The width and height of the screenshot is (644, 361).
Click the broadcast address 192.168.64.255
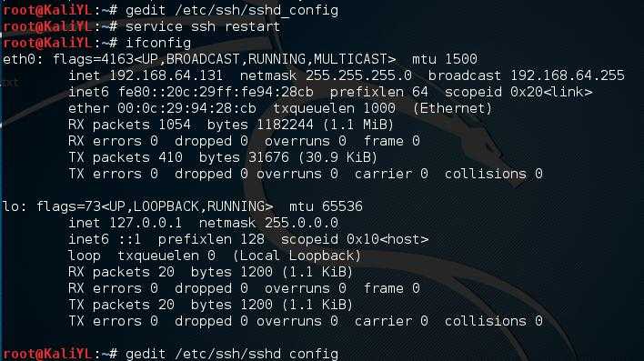click(x=568, y=75)
